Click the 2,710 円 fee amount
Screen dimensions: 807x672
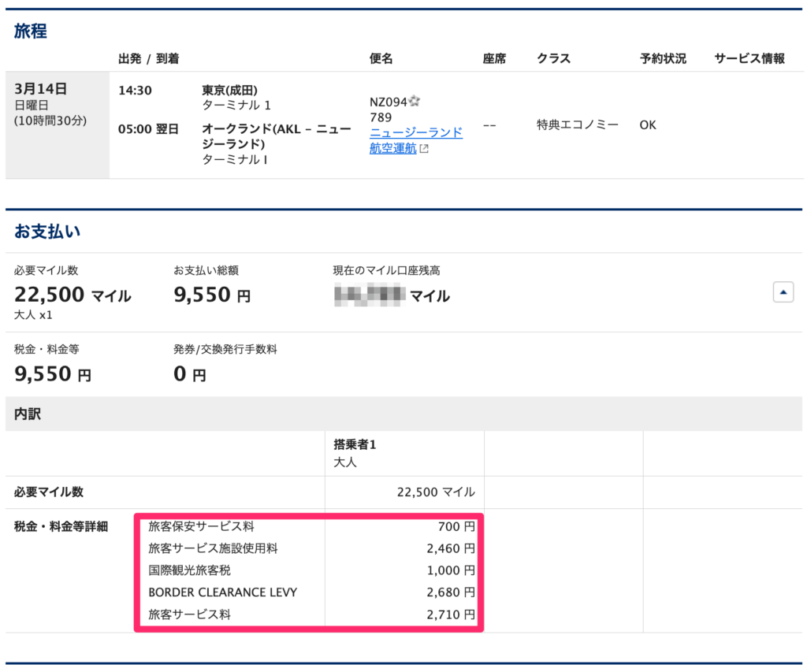tap(451, 614)
